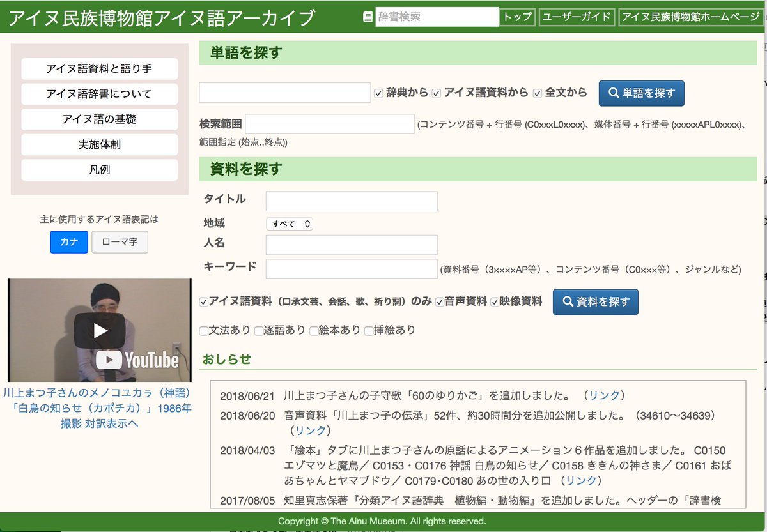Click the 資料を探す search button
This screenshot has width=767, height=532.
pos(596,301)
